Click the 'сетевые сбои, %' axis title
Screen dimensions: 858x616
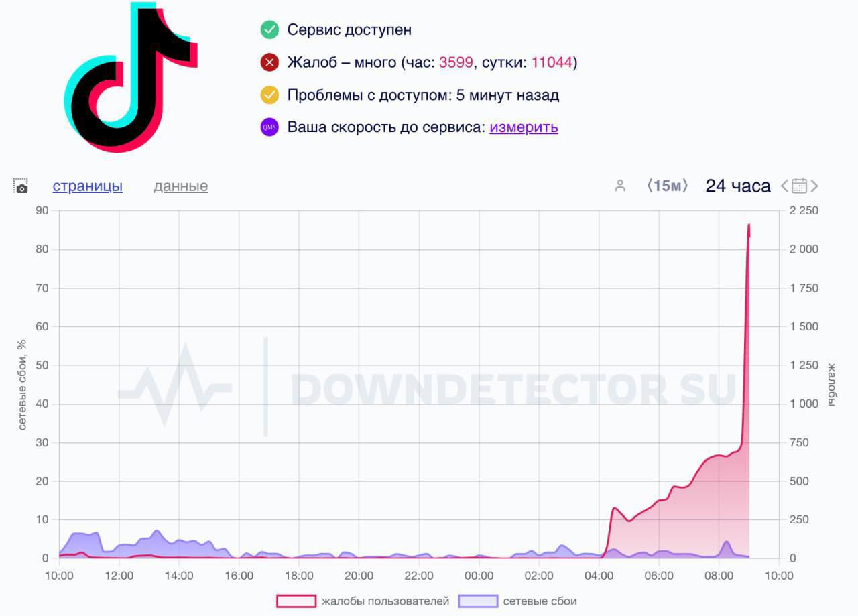tap(22, 384)
